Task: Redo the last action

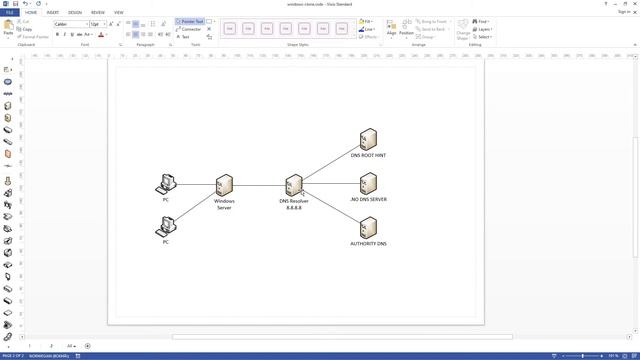Action: tap(38, 4)
